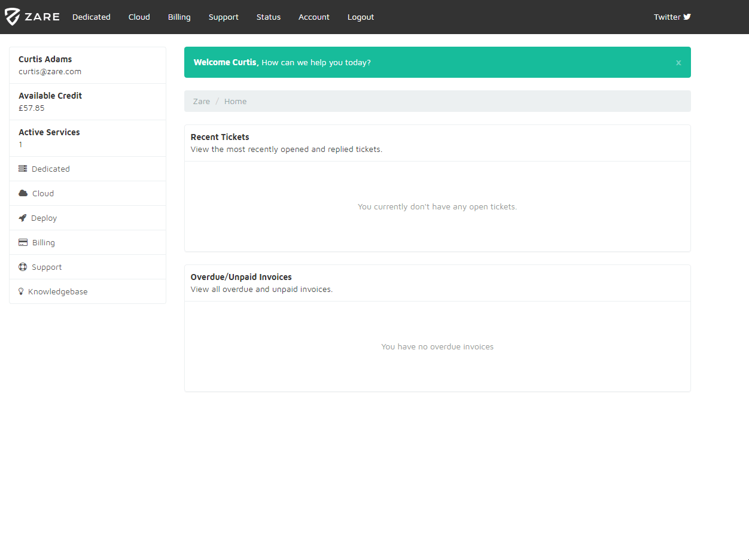The width and height of the screenshot is (749, 560).
Task: Select Knowledgebase label in the sidebar
Action: (58, 291)
